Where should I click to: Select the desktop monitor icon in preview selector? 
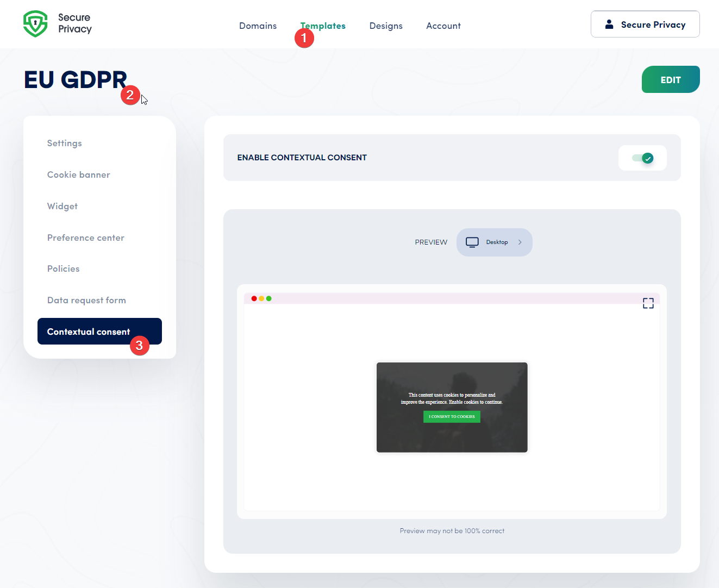coord(472,242)
